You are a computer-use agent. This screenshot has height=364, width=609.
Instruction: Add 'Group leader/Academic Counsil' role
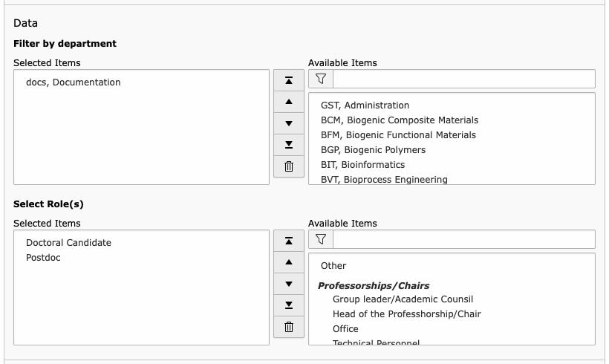(403, 299)
